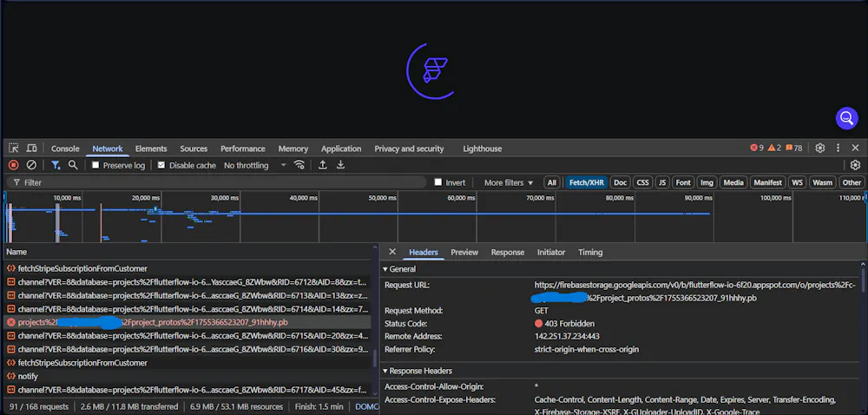
Task: Click the Export HAR download icon
Action: (341, 165)
